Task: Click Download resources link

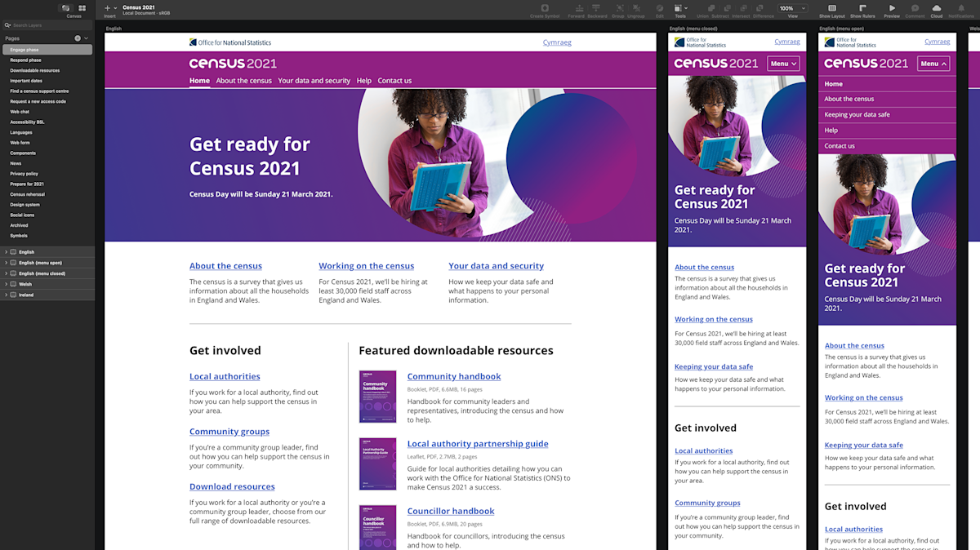Action: click(x=232, y=486)
